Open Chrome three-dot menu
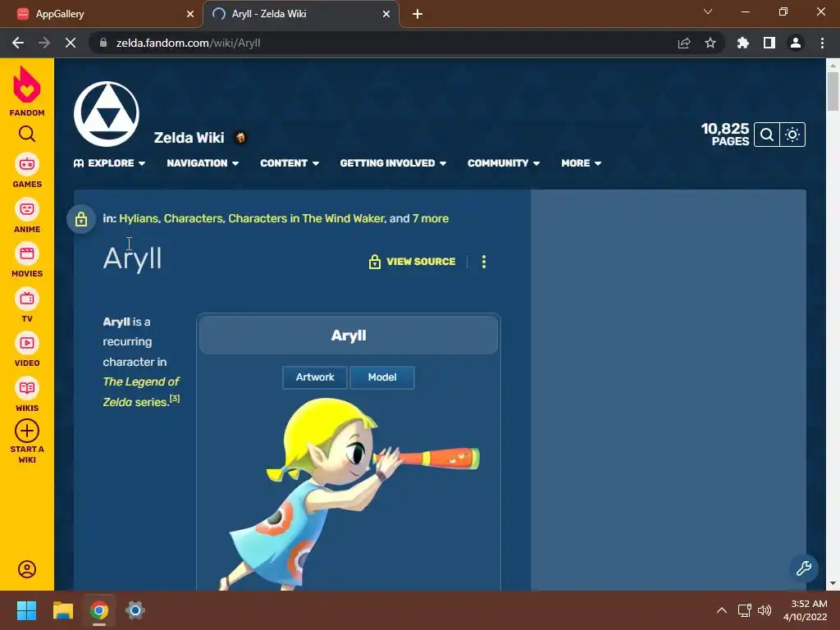The image size is (840, 630). click(822, 43)
